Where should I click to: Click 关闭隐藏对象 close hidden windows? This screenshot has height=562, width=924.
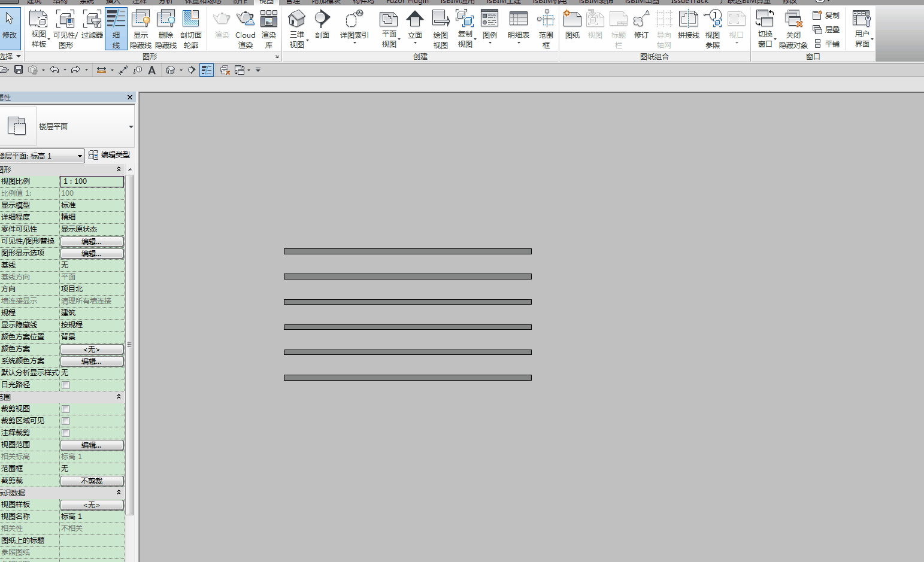[793, 29]
